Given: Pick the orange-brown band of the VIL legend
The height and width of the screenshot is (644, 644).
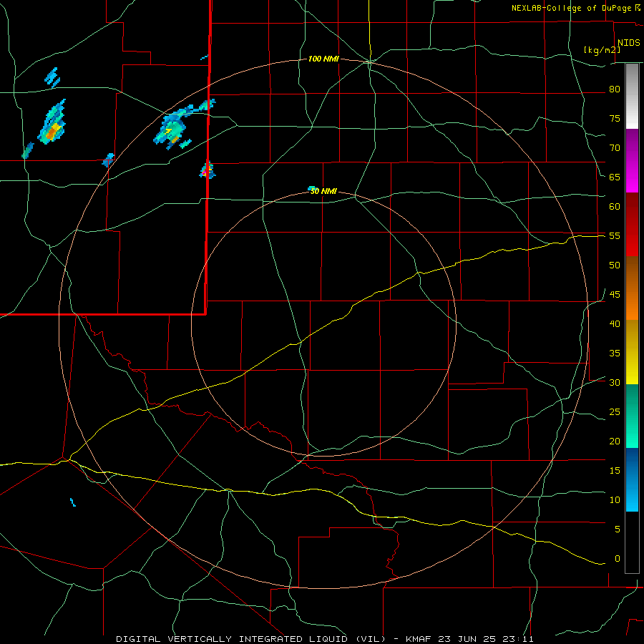Looking at the screenshot, I should 632,288.
